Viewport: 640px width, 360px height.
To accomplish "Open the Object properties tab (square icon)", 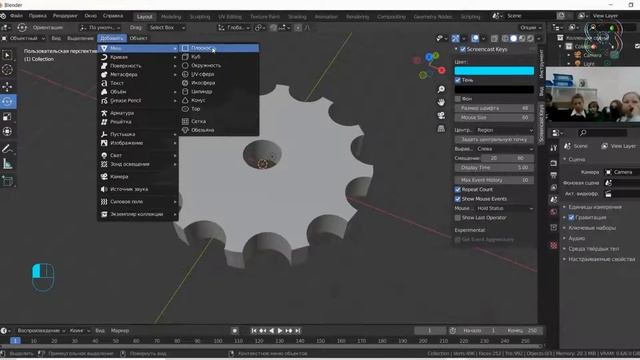I will click(x=553, y=227).
